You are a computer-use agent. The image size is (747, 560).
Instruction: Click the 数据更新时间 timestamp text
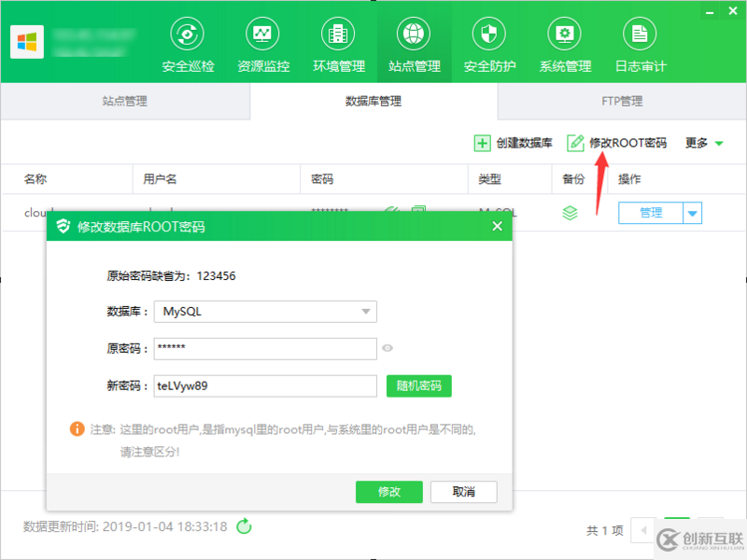click(x=125, y=526)
